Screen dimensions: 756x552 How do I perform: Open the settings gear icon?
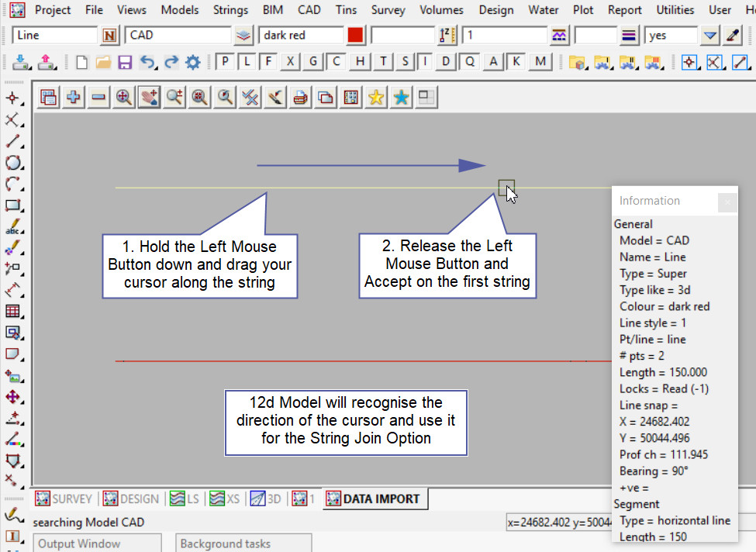(x=192, y=62)
